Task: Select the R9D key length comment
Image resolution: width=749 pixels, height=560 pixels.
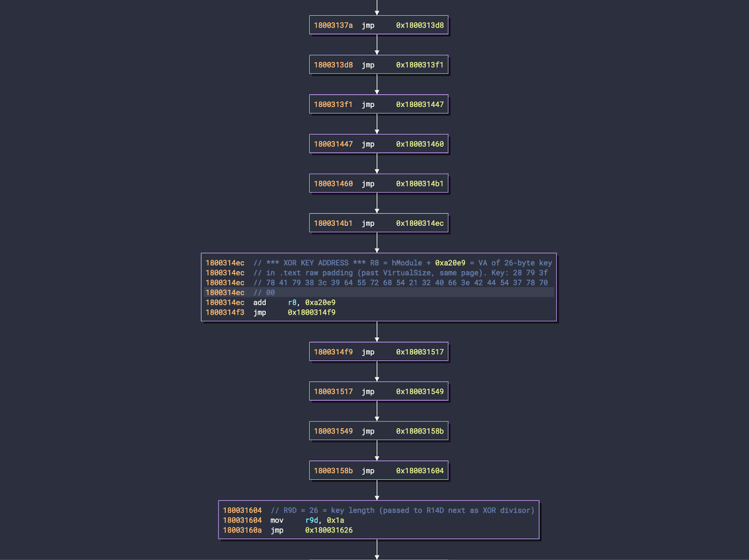Action: click(402, 510)
